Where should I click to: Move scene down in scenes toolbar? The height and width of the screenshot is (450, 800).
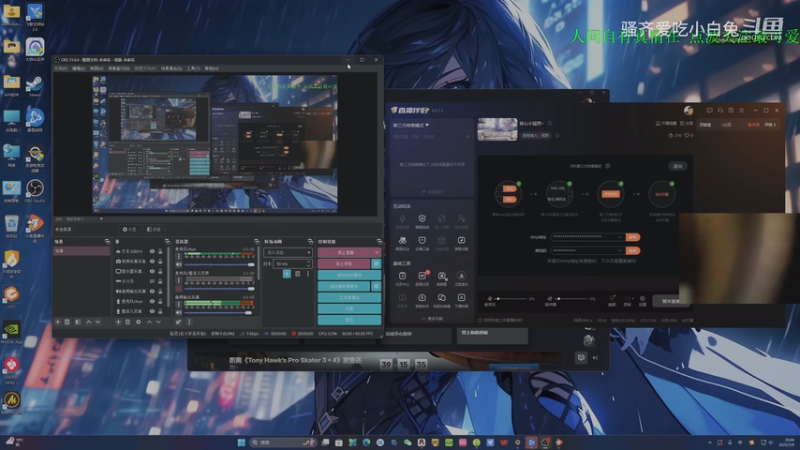click(x=97, y=322)
